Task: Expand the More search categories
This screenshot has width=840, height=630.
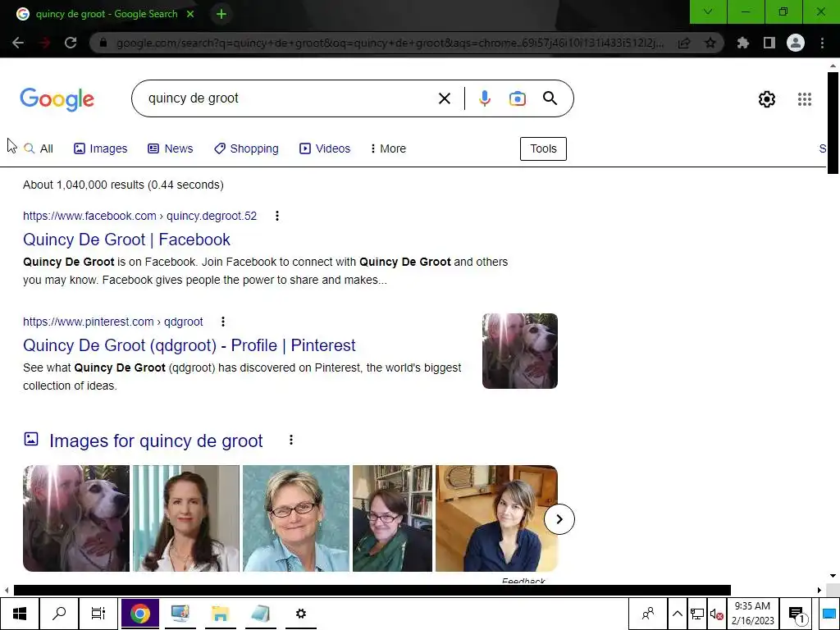Action: click(x=388, y=148)
